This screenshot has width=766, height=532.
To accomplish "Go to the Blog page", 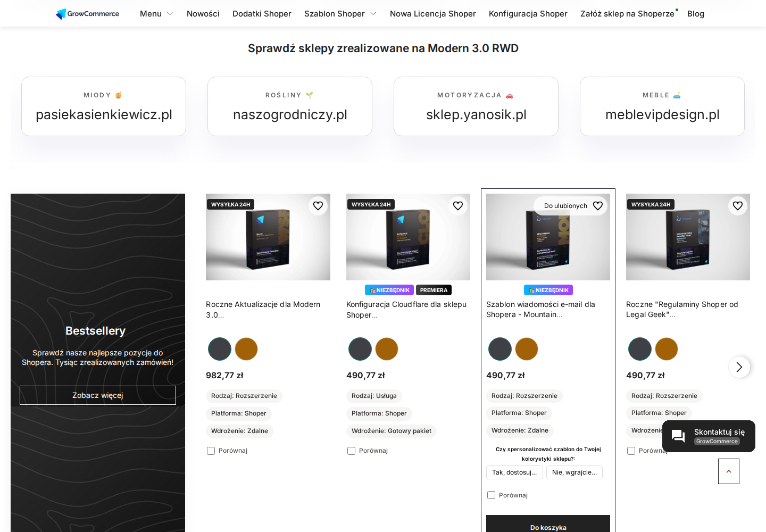I will [696, 14].
